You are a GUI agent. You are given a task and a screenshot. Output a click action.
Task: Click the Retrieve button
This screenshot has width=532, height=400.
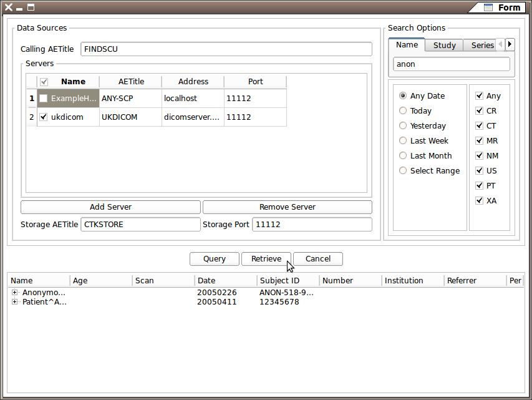pos(266,259)
